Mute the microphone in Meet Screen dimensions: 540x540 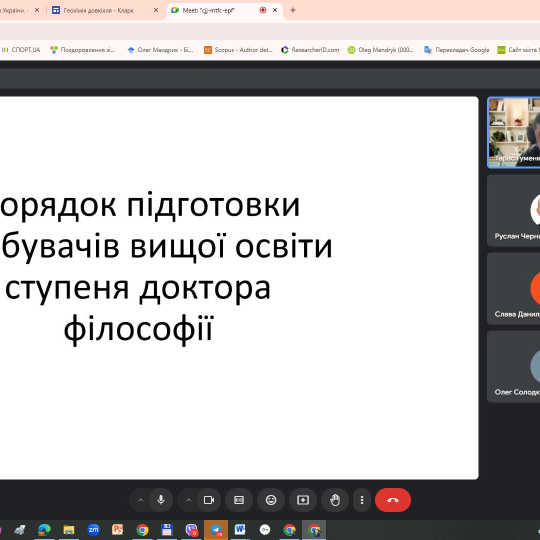[161, 500]
